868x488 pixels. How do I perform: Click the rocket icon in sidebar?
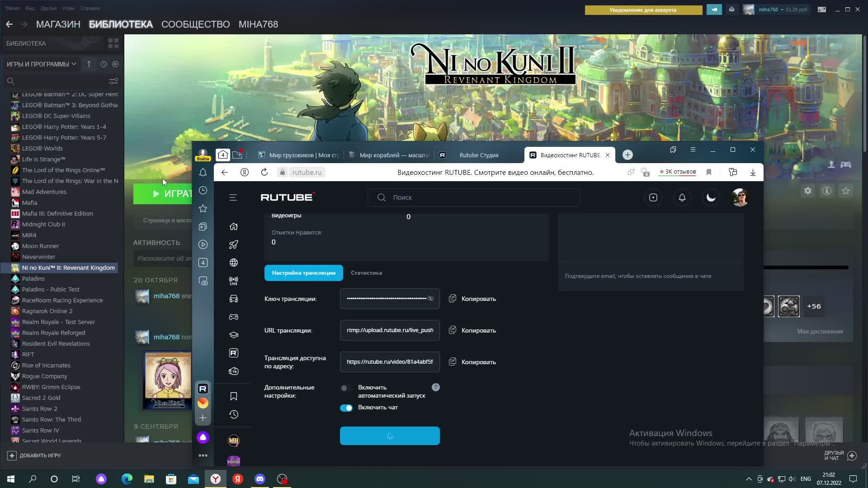(x=234, y=244)
